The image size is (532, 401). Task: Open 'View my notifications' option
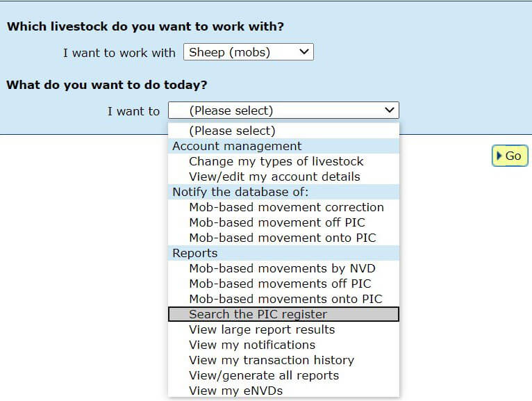pos(252,345)
